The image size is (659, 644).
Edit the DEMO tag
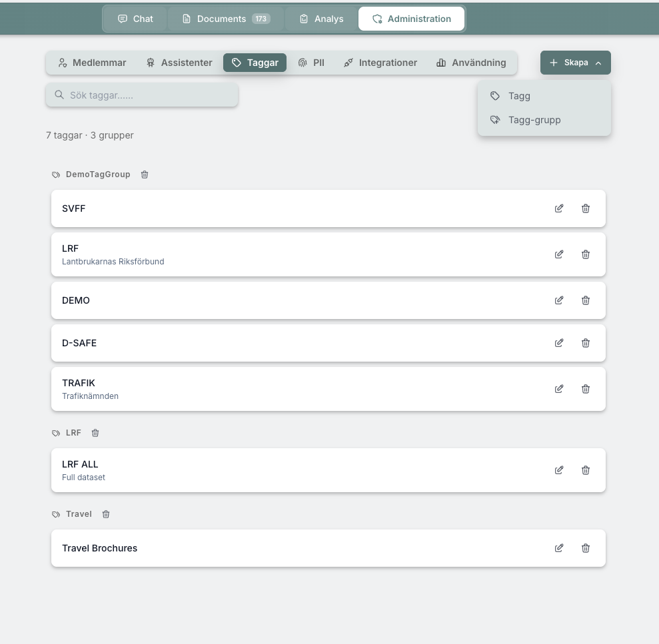[559, 300]
